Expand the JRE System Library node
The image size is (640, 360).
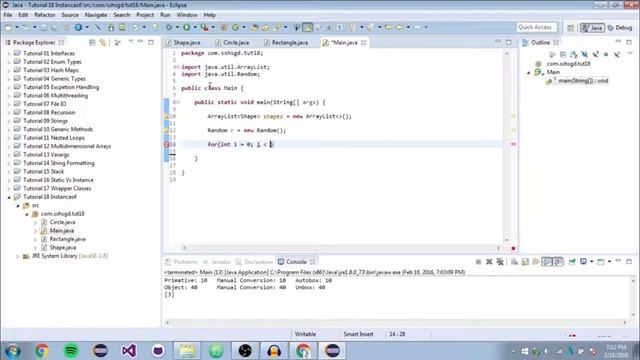pos(18,256)
